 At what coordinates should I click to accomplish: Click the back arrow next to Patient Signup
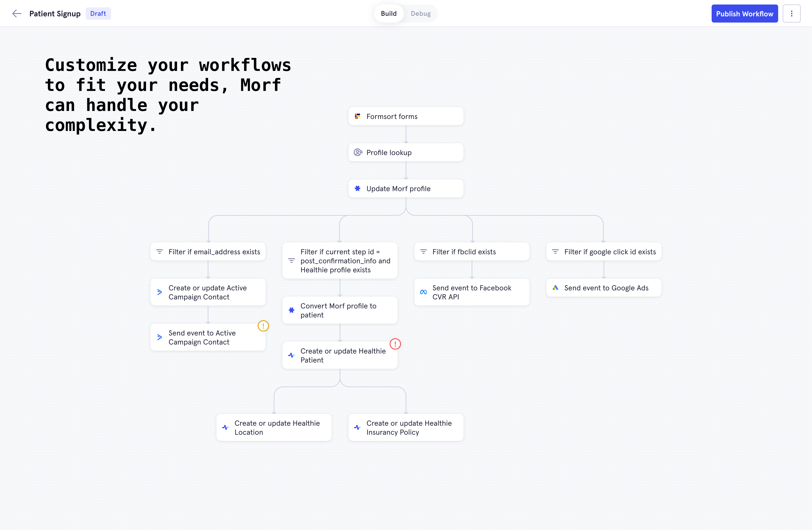17,14
